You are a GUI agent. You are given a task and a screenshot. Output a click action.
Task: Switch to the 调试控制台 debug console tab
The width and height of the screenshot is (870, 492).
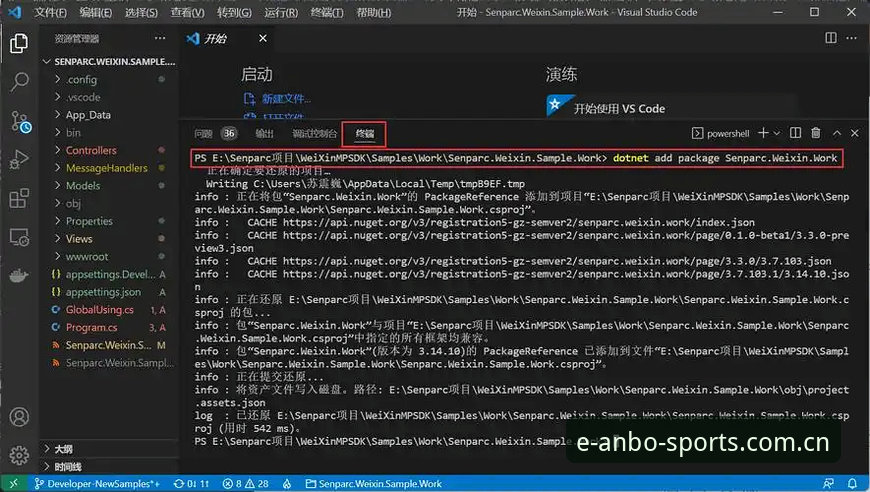coord(315,134)
